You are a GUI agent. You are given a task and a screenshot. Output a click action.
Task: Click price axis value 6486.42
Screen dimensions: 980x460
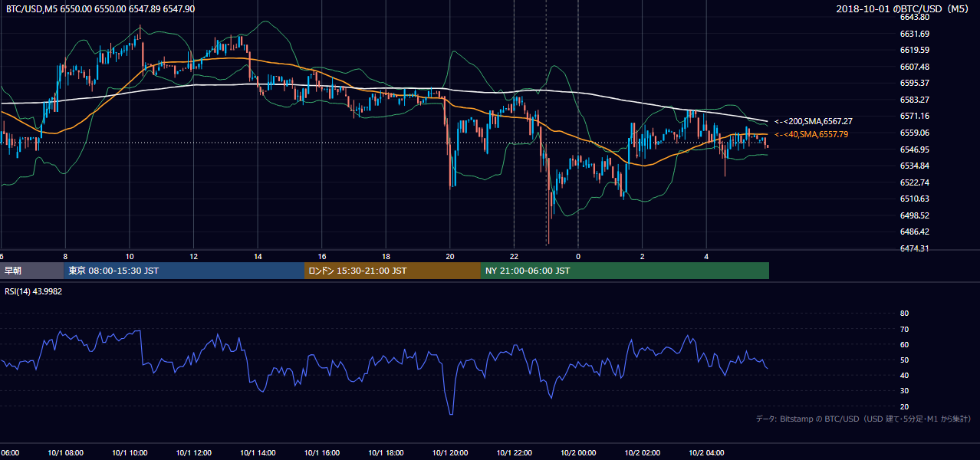point(915,232)
